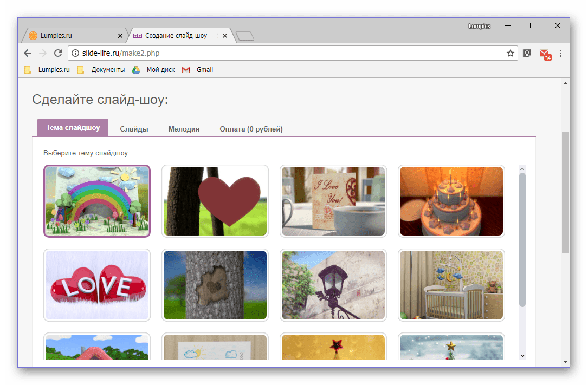Image resolution: width=588 pixels, height=385 pixels.
Task: Select the Создание слайд-шоу browser tab
Action: click(x=180, y=36)
